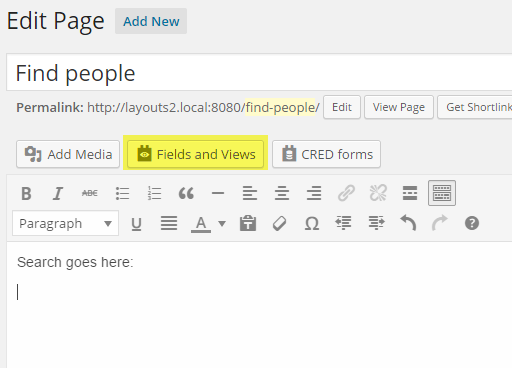Screen dimensions: 512x368
Task: Toggle the toolbar kitchen sink
Action: 442,193
